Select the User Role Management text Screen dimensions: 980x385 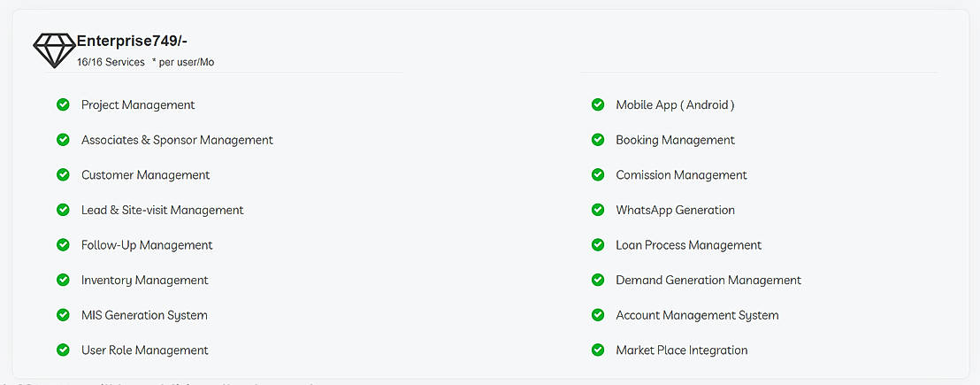144,350
